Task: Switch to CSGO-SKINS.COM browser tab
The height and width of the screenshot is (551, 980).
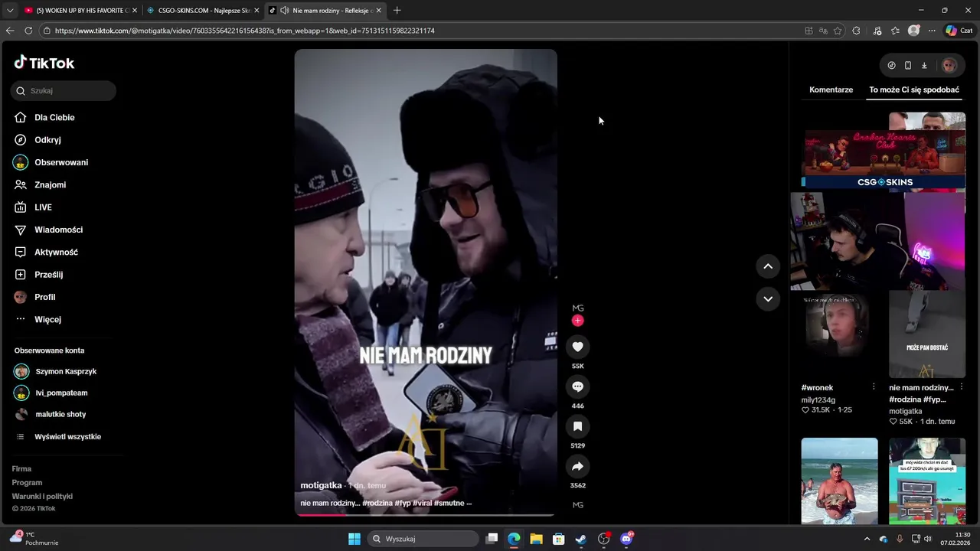Action: (203, 11)
